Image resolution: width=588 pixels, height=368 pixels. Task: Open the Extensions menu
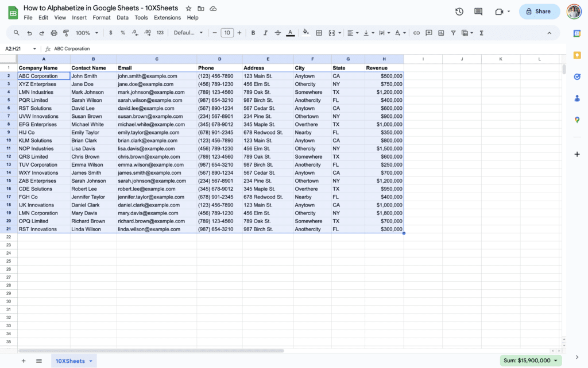[167, 17]
